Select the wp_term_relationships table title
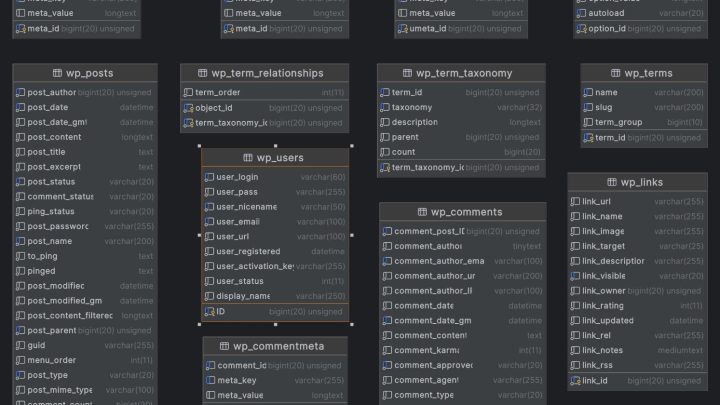Screen dimensions: 720x405 pyautogui.click(x=267, y=73)
